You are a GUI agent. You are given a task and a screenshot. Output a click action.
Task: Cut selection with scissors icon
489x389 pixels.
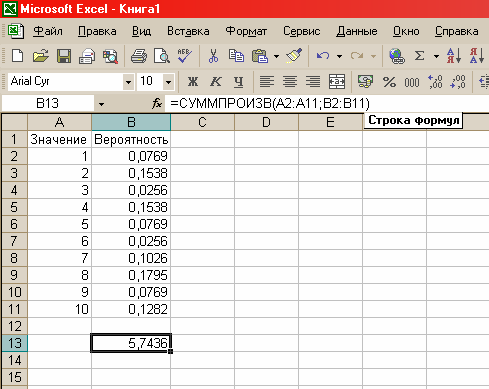213,56
